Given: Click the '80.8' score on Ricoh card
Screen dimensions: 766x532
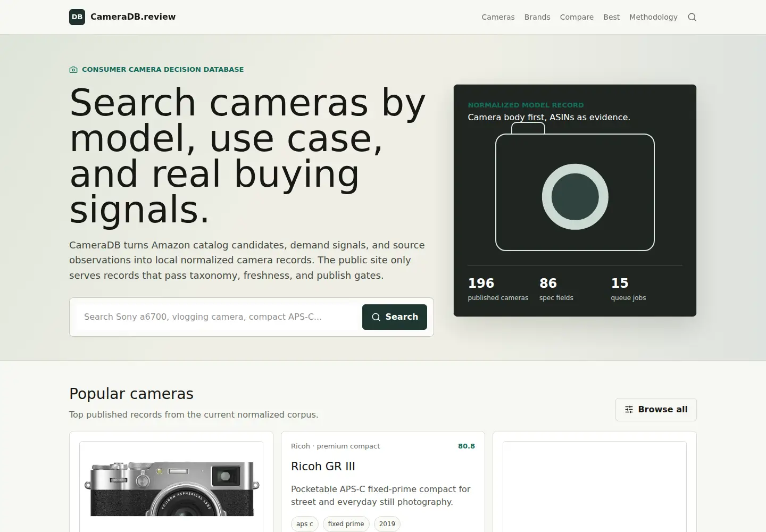Looking at the screenshot, I should (467, 446).
